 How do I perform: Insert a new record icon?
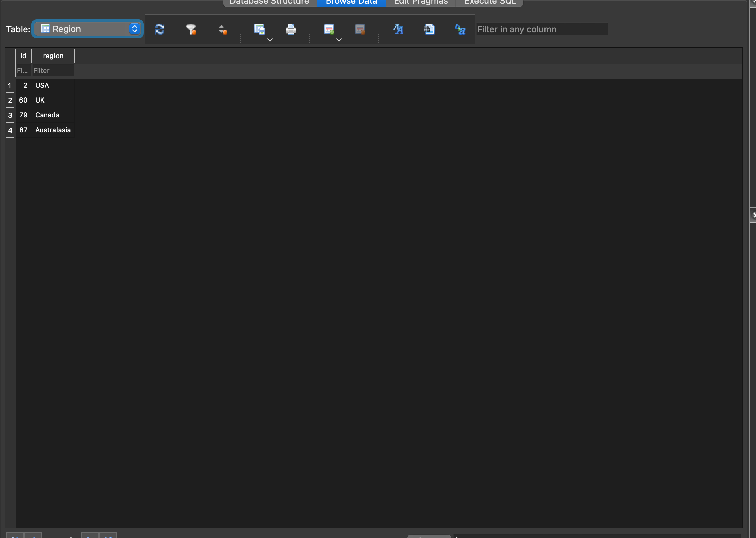329,29
